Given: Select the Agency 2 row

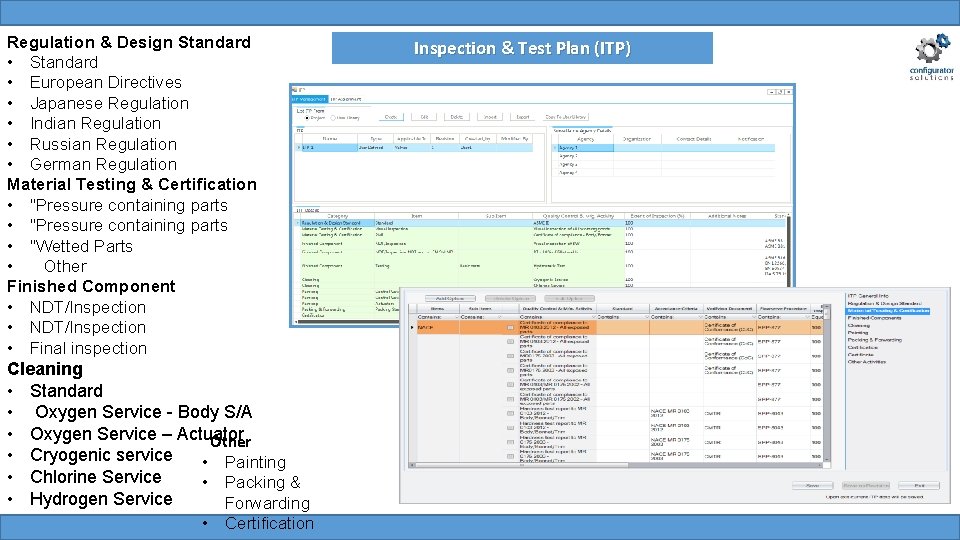Looking at the screenshot, I should pos(664,156).
